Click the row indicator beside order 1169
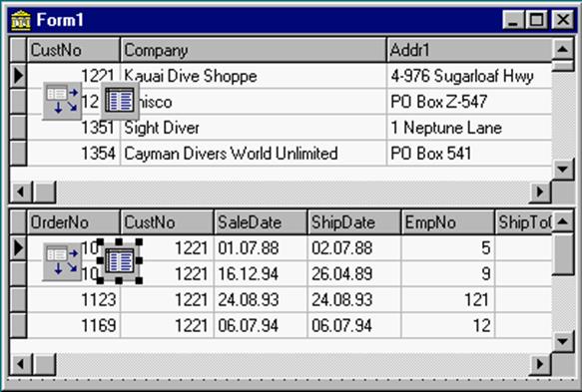This screenshot has width=582, height=392. pyautogui.click(x=18, y=325)
